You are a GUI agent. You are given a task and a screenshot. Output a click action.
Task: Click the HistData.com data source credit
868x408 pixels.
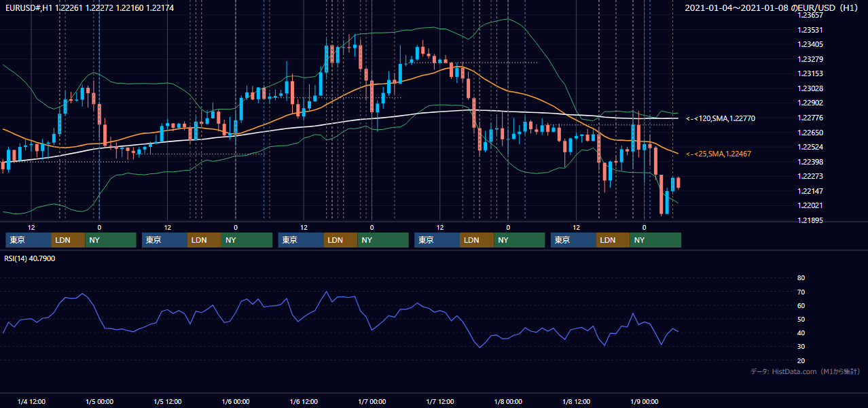click(x=805, y=371)
